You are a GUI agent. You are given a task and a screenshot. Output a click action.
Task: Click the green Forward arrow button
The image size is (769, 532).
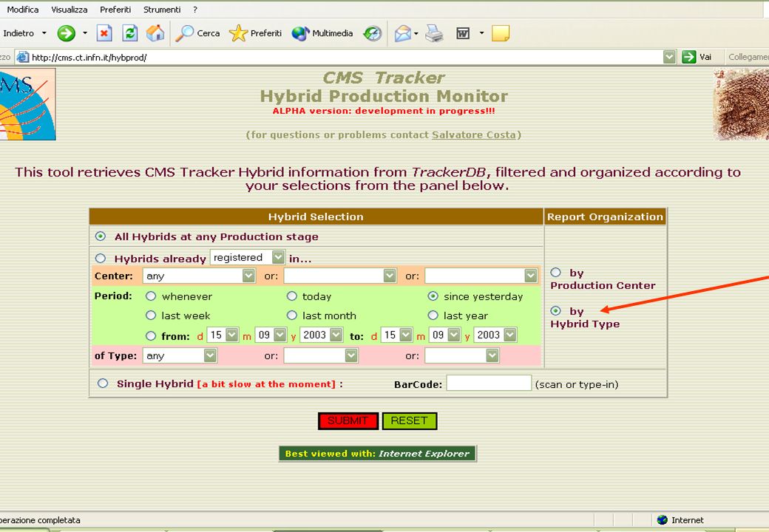pyautogui.click(x=67, y=33)
